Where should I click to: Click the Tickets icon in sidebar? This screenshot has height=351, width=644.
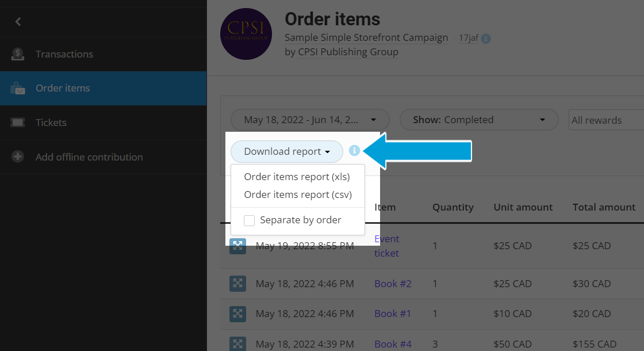pos(18,123)
